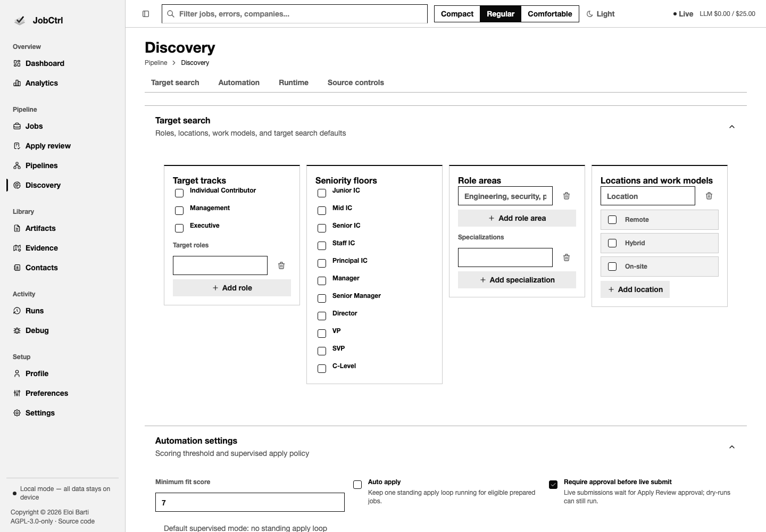
Task: Delete the location entry
Action: 709,196
